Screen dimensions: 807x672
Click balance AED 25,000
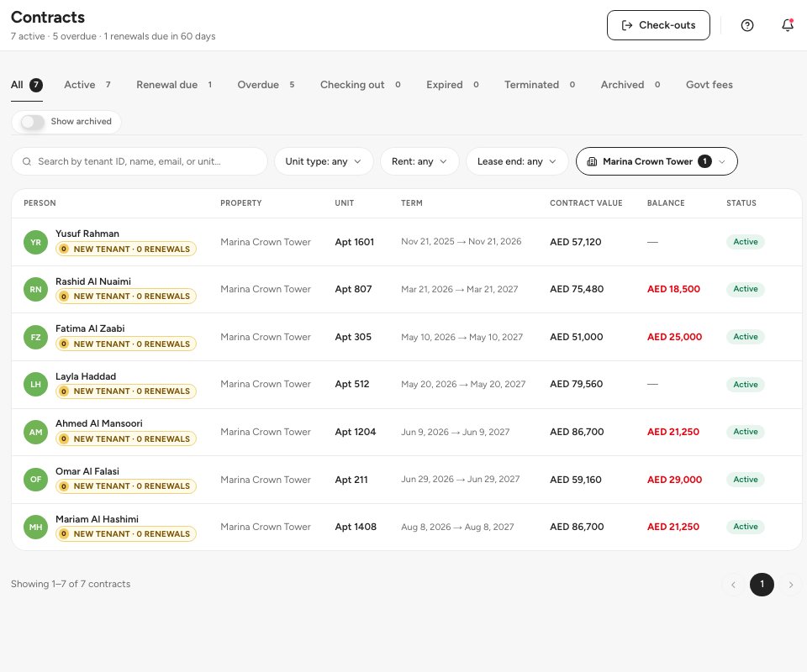pyautogui.click(x=674, y=338)
